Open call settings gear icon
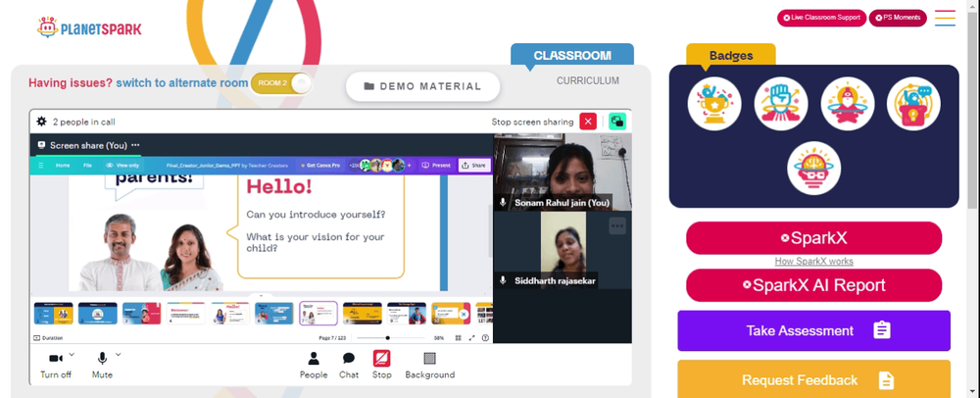This screenshot has height=398, width=980. tap(41, 122)
